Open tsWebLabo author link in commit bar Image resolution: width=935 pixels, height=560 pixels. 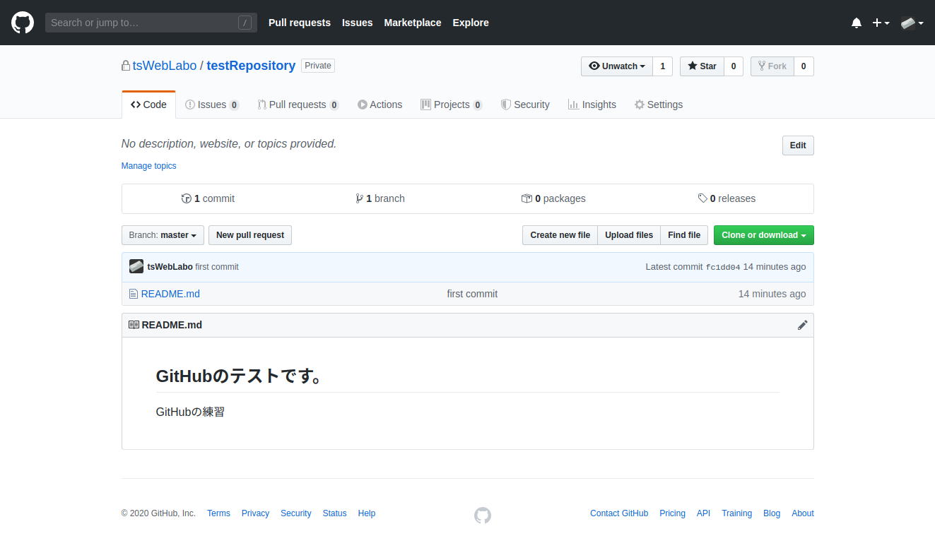click(x=170, y=267)
